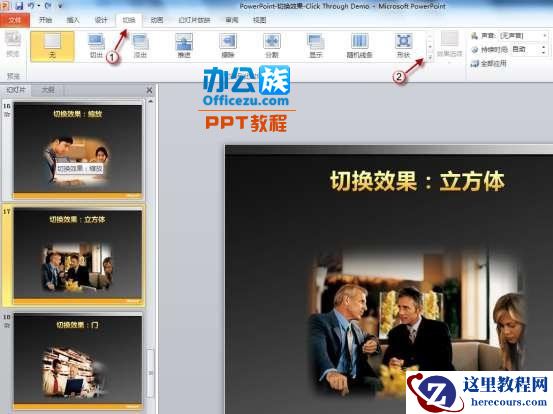Go to previous row of transition gallery
This screenshot has height=414, width=553.
click(430, 36)
